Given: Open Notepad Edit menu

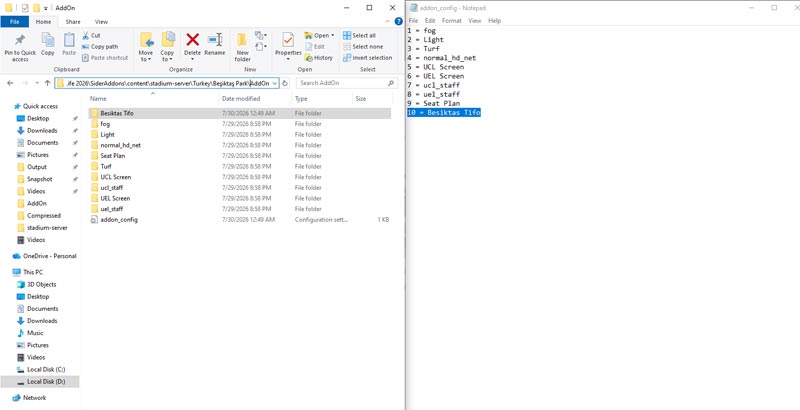Looking at the screenshot, I should tap(430, 21).
